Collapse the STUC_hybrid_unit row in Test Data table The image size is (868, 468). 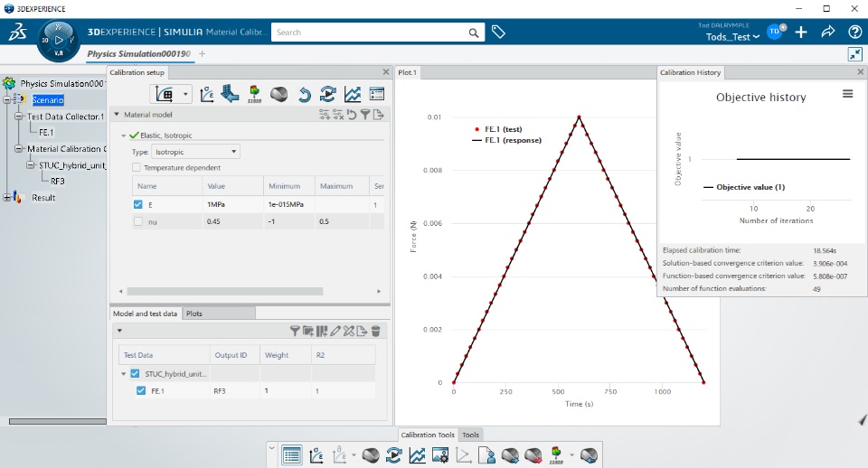pos(124,374)
